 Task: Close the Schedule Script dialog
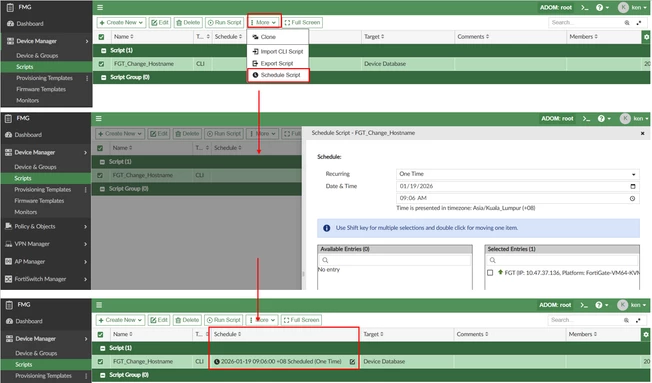642,133
